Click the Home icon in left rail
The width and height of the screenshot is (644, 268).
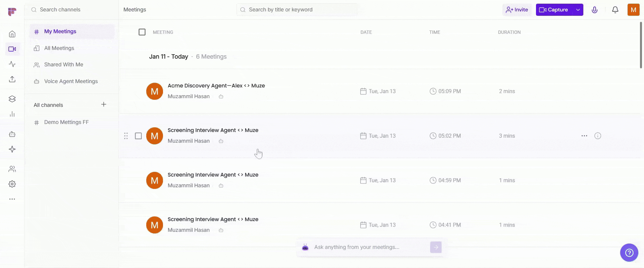click(x=12, y=34)
